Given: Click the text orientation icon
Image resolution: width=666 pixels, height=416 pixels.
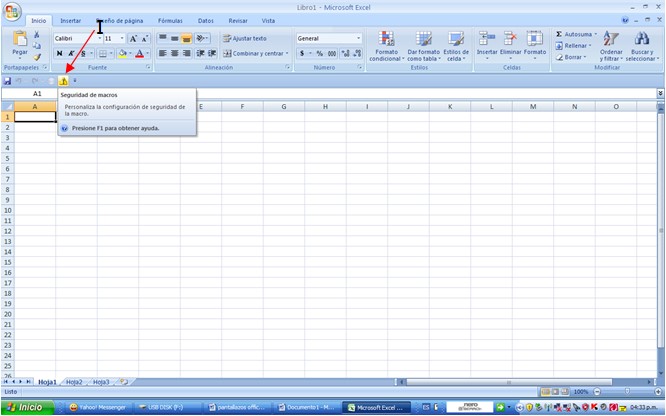Looking at the screenshot, I should pyautogui.click(x=202, y=38).
